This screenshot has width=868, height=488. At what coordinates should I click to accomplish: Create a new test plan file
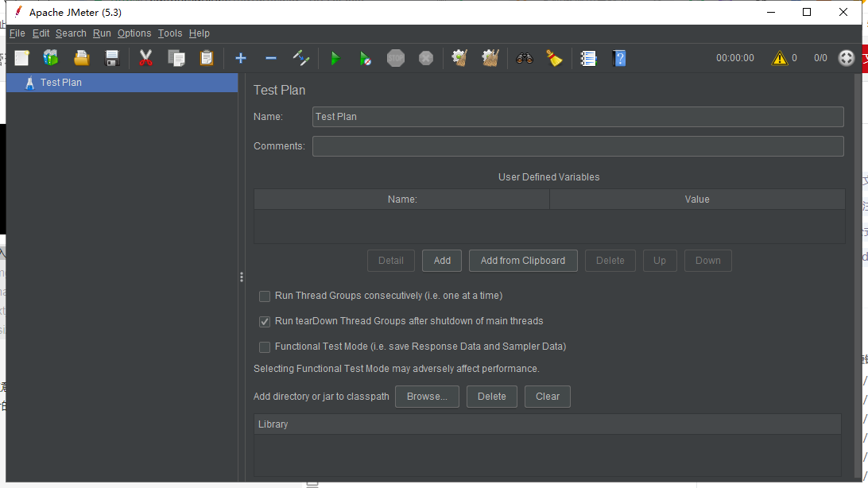point(21,57)
